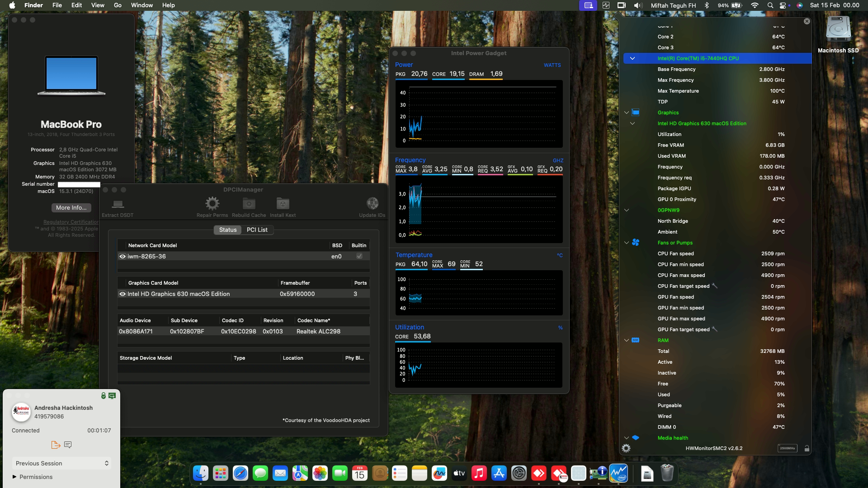Screen dimensions: 868x488
Task: Click the Extract DSDT icon in DPCIManager
Action: (x=118, y=203)
